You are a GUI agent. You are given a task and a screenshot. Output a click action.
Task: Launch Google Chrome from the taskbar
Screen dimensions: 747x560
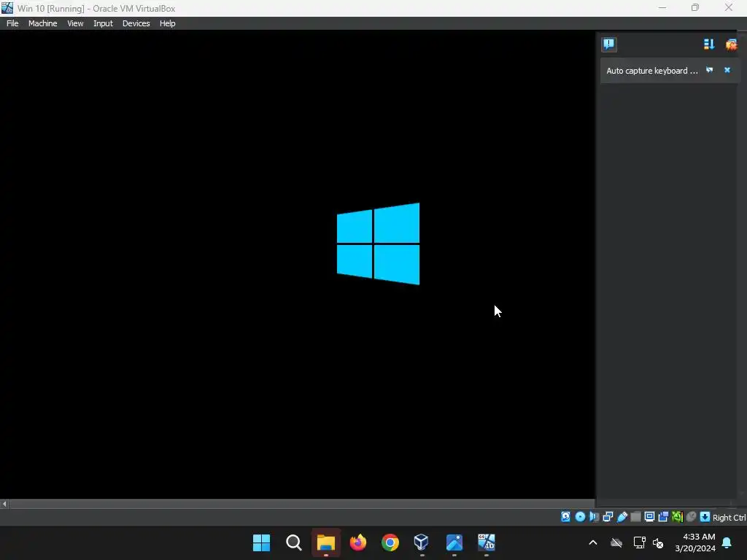click(x=390, y=542)
